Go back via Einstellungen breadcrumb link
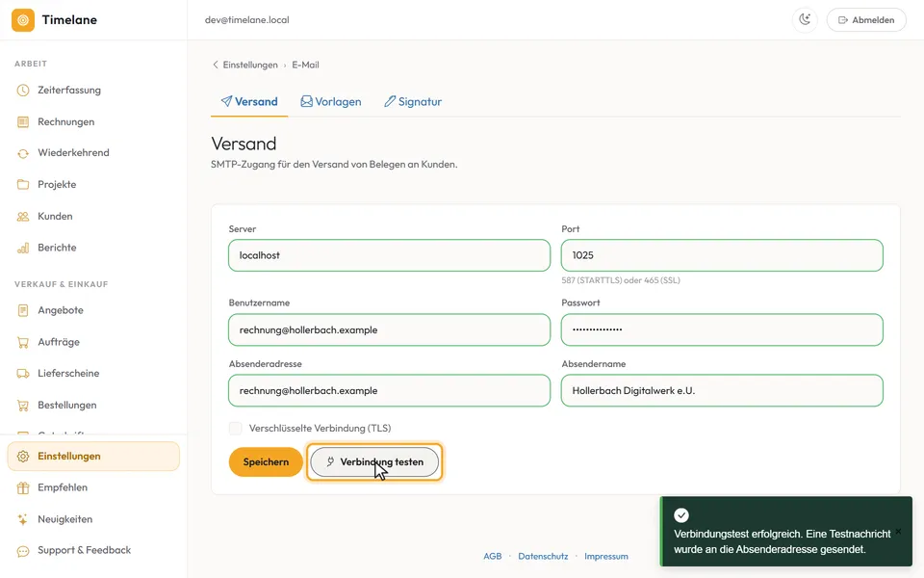This screenshot has height=578, width=924. (x=250, y=65)
